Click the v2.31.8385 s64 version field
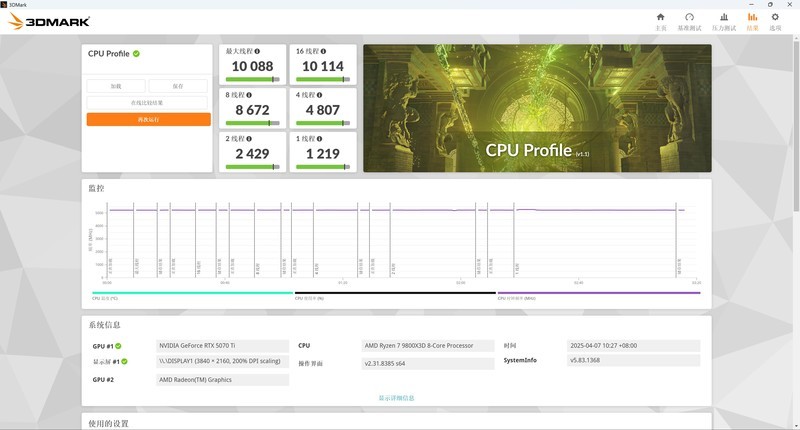The width and height of the screenshot is (800, 430). tap(428, 364)
